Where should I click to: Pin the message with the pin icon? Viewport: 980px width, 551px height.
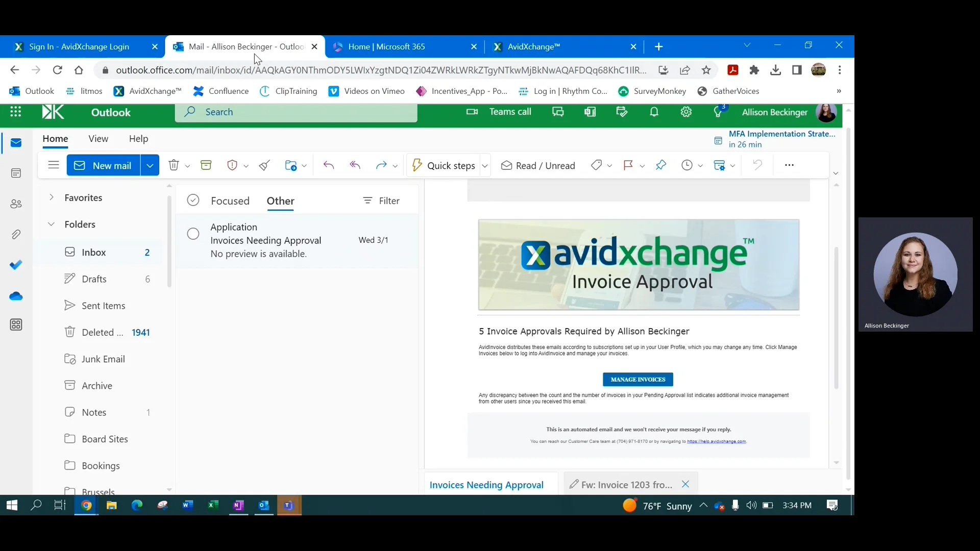coord(661,165)
